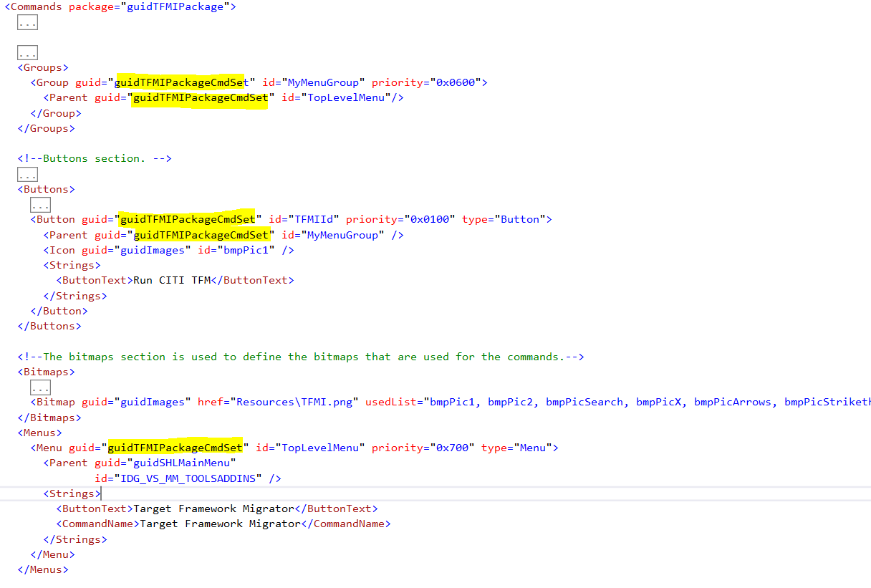Image resolution: width=871 pixels, height=588 pixels.
Task: Click <Strings> tag inside the Menu element
Action: [72, 493]
